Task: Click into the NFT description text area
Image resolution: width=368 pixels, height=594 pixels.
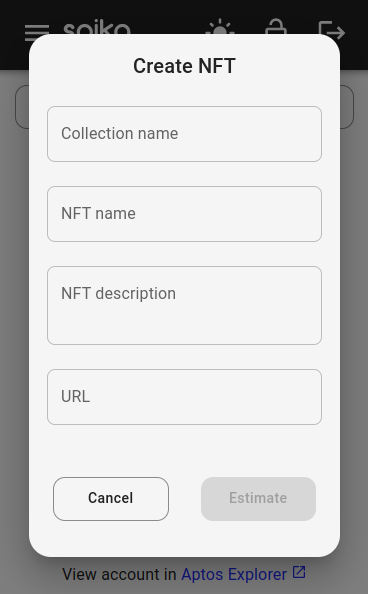Action: pos(184,305)
